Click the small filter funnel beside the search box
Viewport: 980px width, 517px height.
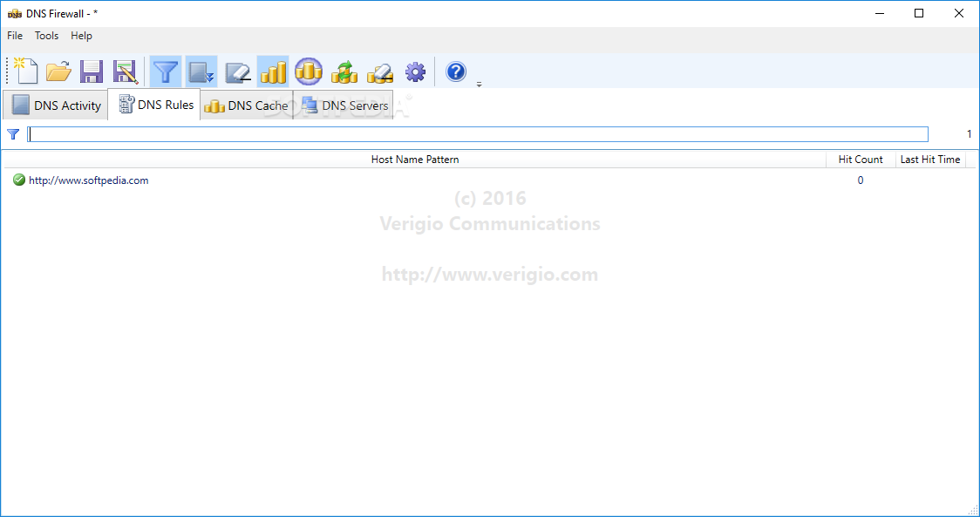coord(13,134)
